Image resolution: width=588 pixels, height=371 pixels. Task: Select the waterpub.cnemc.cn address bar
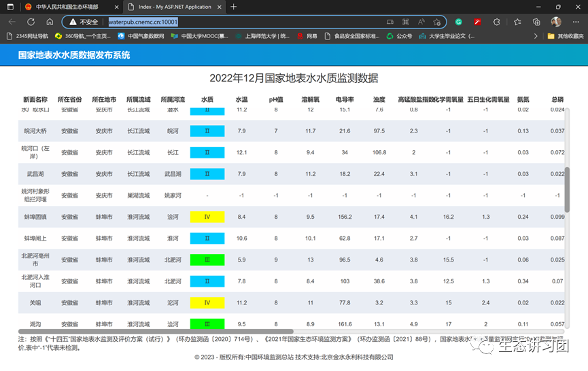coord(143,22)
